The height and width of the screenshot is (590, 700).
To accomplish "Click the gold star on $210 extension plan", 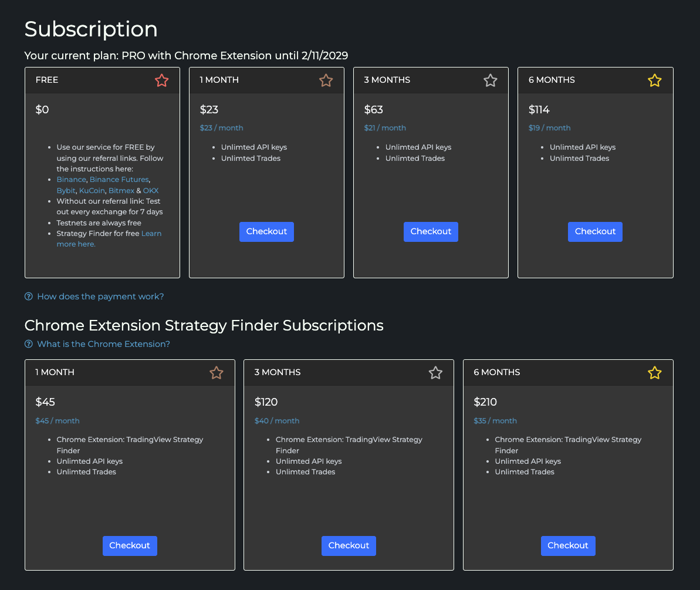I will (654, 372).
